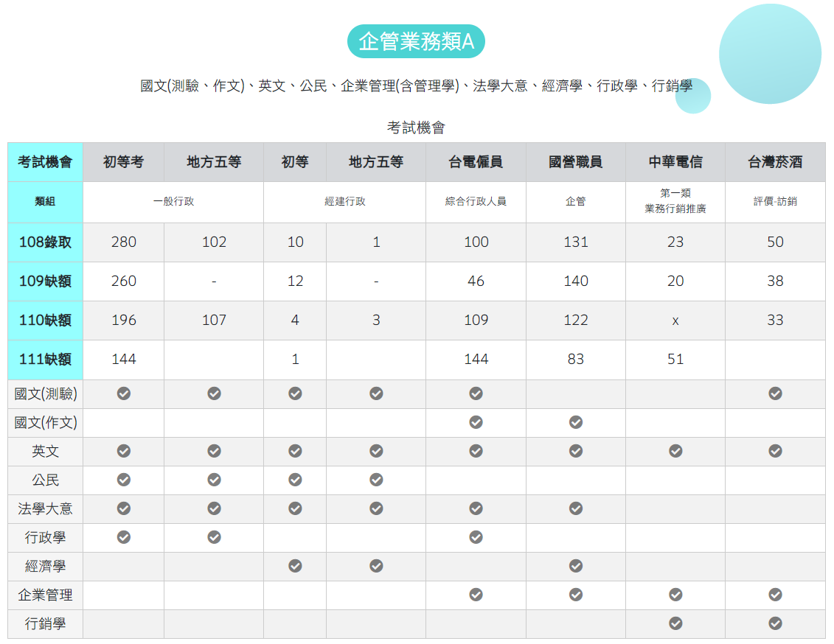
Task: Click the value 280 in 108錄取 row
Action: click(124, 242)
